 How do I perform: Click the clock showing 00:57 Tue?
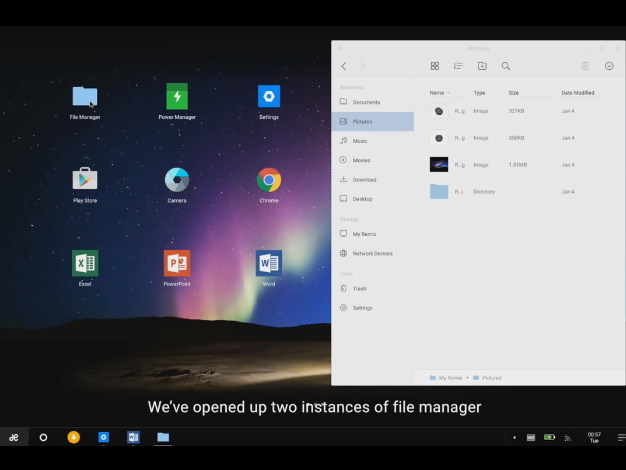[x=594, y=437]
